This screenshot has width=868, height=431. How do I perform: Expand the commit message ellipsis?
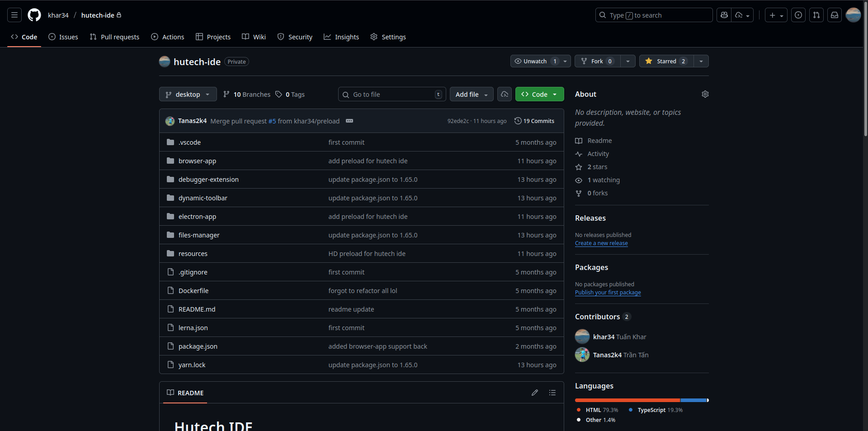pos(349,121)
